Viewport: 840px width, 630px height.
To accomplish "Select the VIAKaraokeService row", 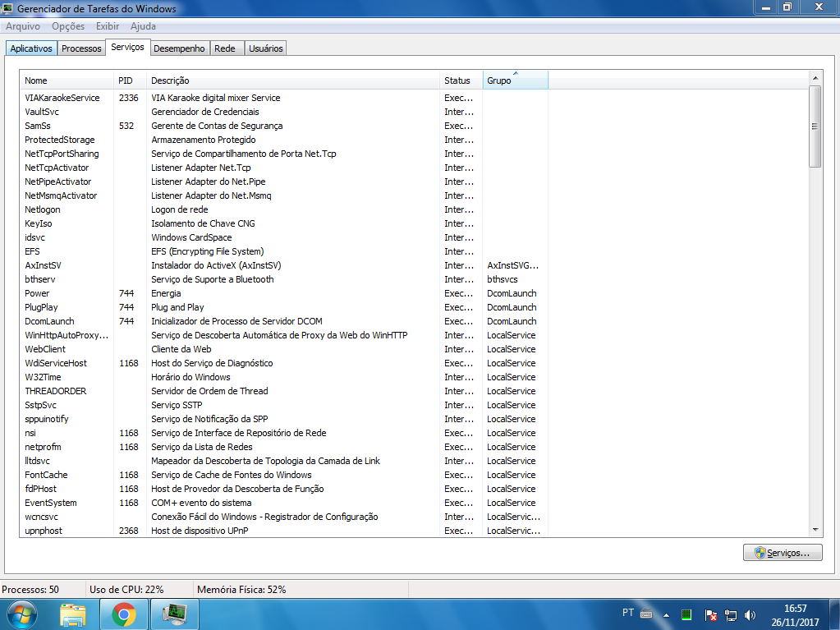I will click(284, 98).
